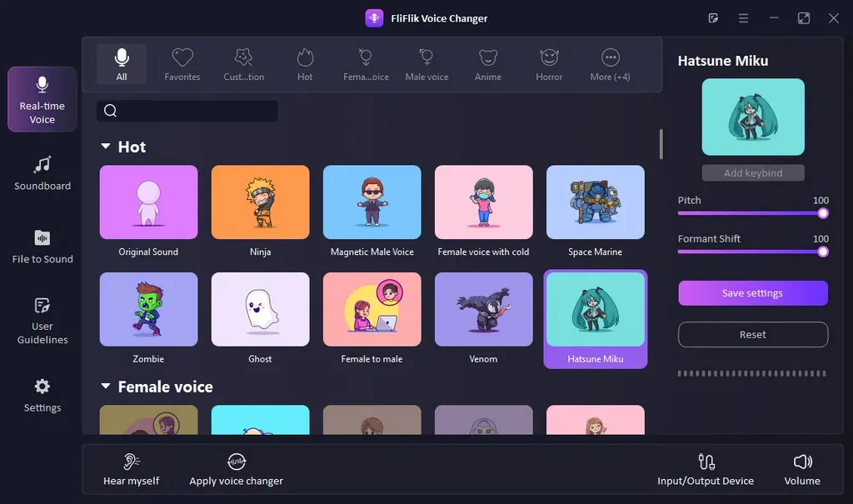This screenshot has height=504, width=853.
Task: Select Female voice with cold
Action: (484, 212)
